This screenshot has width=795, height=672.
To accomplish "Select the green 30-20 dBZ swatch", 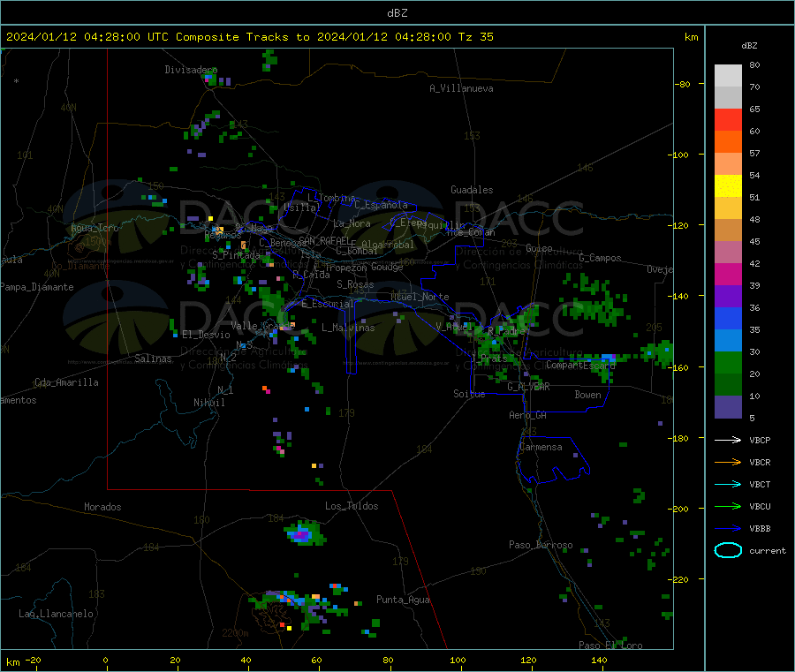I will pyautogui.click(x=728, y=362).
